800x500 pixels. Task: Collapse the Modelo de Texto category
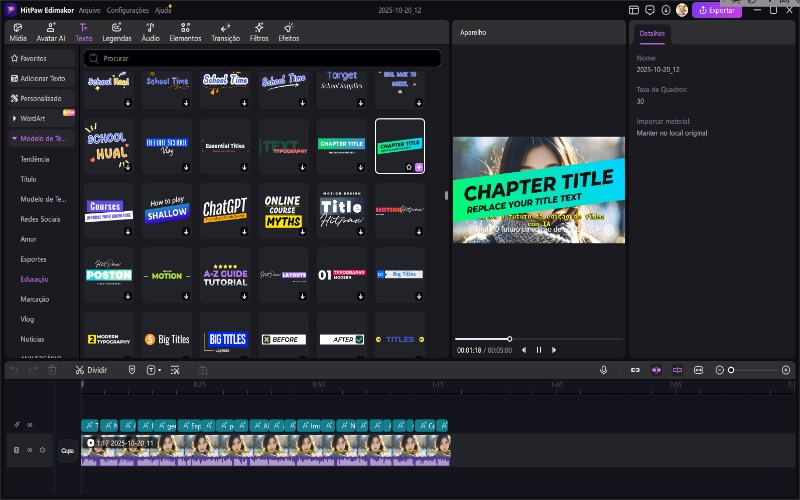click(x=14, y=138)
